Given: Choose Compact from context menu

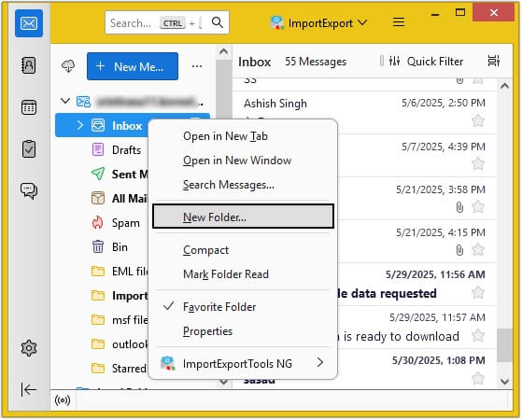Looking at the screenshot, I should tap(243, 249).
